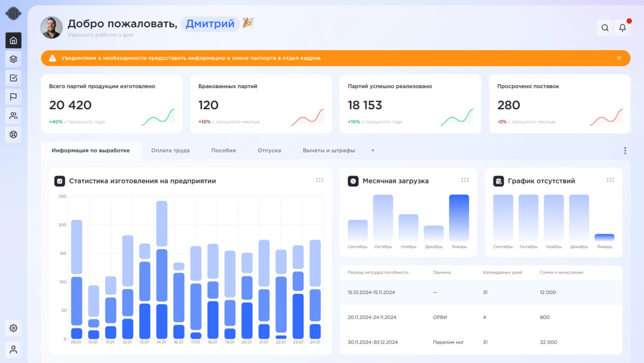Dismiss the orange passport notification banner
The height and width of the screenshot is (363, 644).
point(619,58)
